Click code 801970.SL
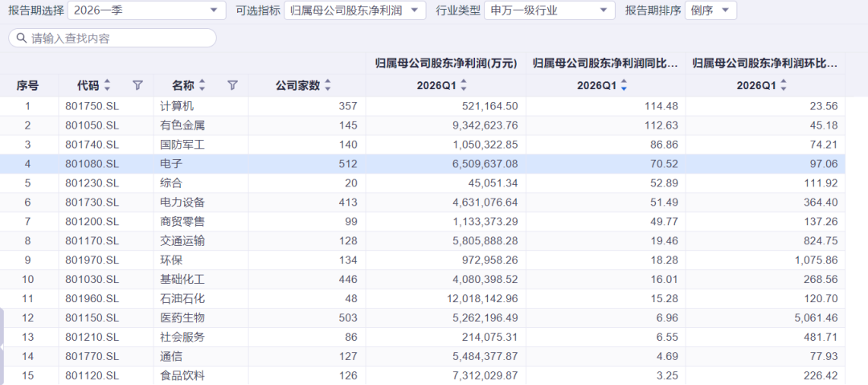868x385 pixels. pos(92,260)
